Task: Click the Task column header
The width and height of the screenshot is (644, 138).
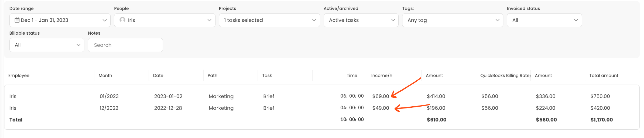Action: pyautogui.click(x=267, y=75)
